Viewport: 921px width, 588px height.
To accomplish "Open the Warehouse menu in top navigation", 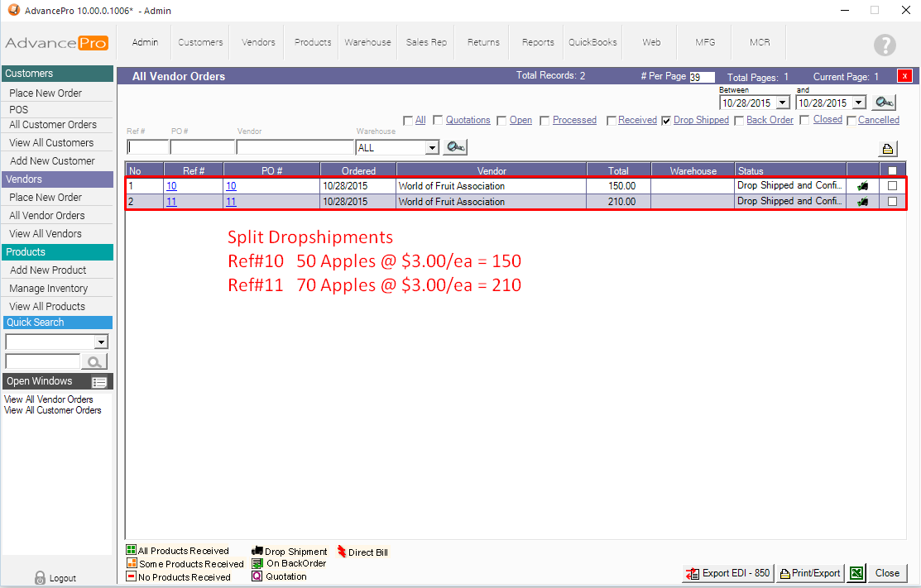I will click(x=367, y=42).
